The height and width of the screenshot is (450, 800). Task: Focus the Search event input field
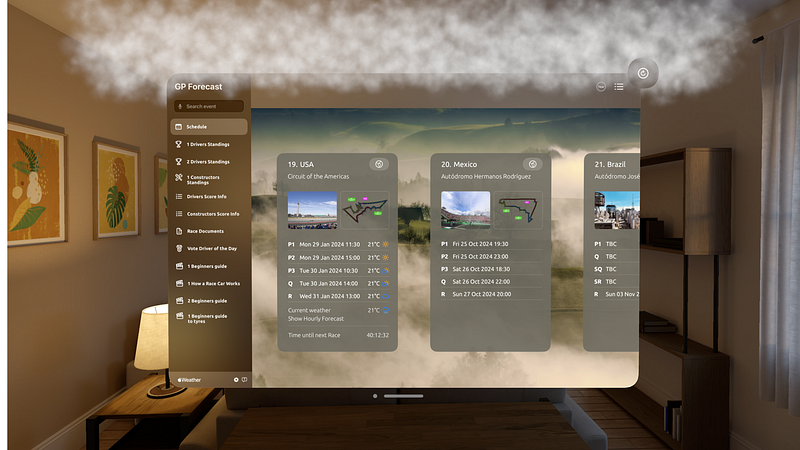pyautogui.click(x=209, y=106)
